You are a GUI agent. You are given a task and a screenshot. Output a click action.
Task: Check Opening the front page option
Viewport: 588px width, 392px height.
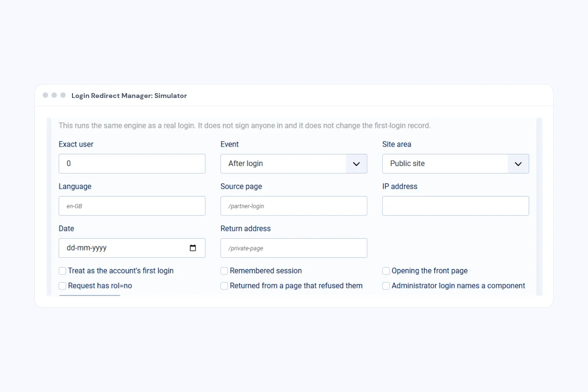(x=386, y=271)
